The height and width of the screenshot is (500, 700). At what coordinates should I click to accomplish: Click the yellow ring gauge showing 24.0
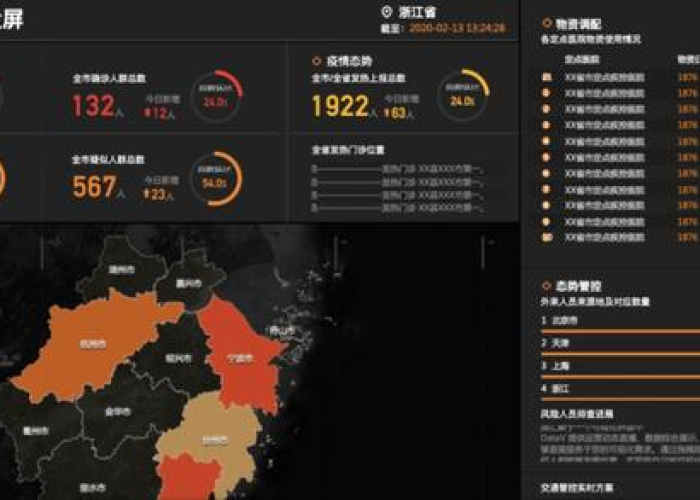pos(462,95)
